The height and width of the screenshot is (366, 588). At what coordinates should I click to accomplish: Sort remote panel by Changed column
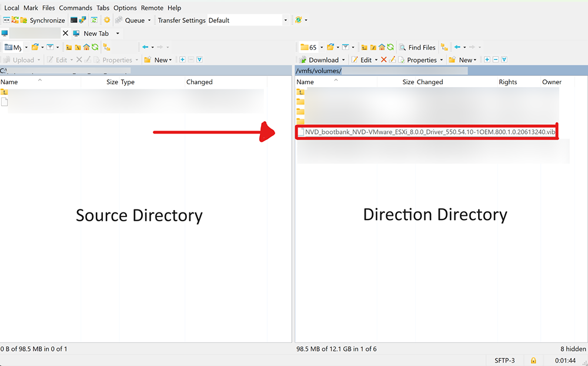click(x=430, y=82)
